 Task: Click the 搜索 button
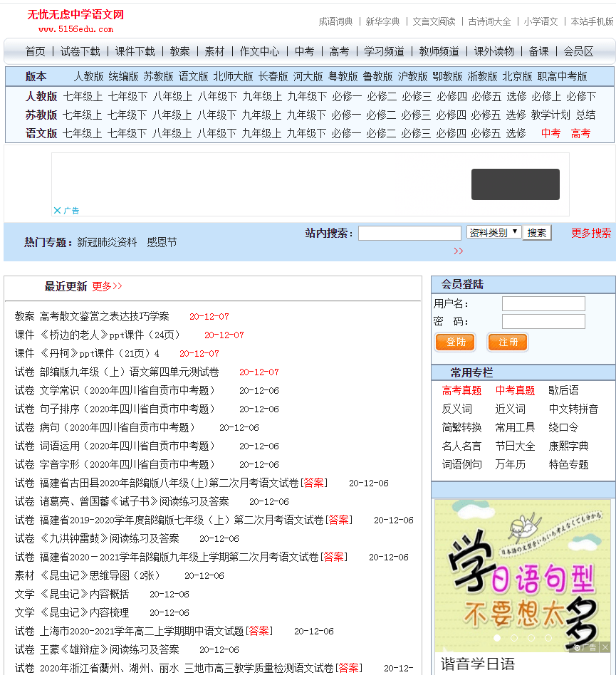537,233
